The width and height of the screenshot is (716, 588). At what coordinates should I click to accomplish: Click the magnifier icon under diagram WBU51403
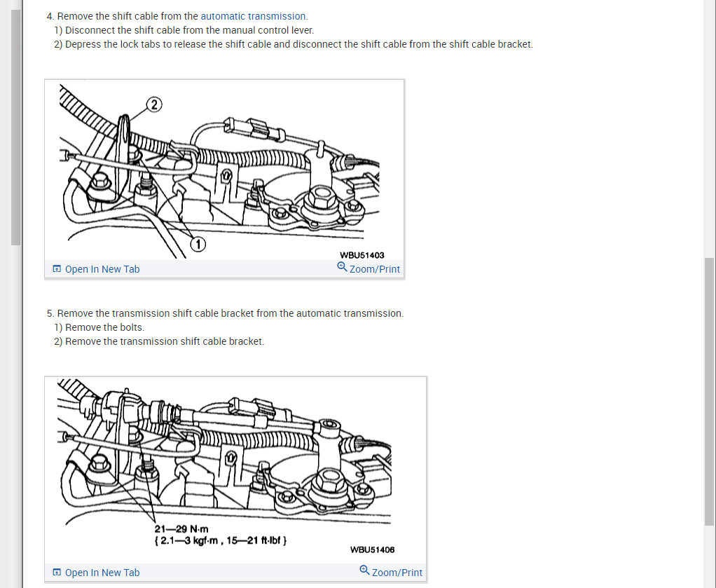tap(342, 266)
